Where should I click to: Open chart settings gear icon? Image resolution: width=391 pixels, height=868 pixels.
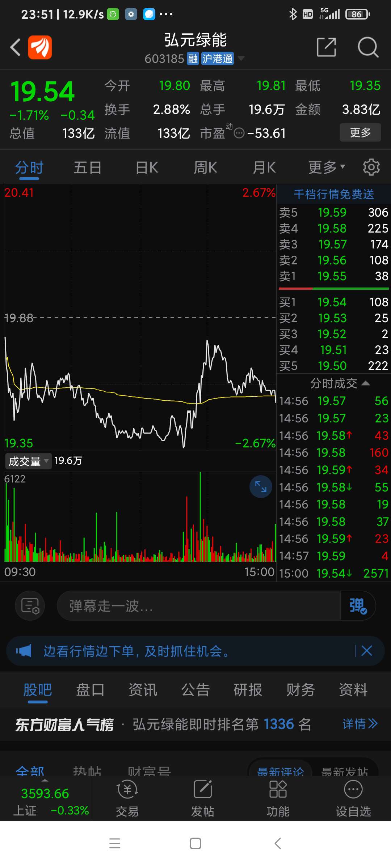click(371, 167)
